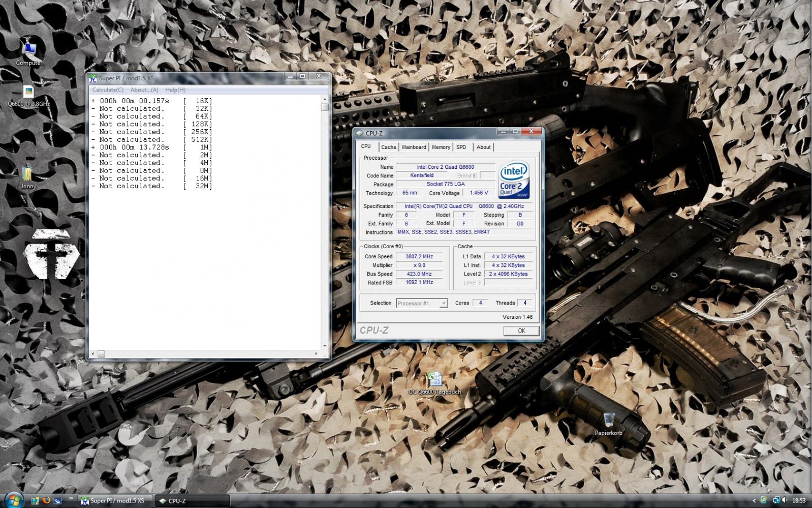Click the 16K result line 00.157s
This screenshot has height=508, width=812.
(152, 101)
